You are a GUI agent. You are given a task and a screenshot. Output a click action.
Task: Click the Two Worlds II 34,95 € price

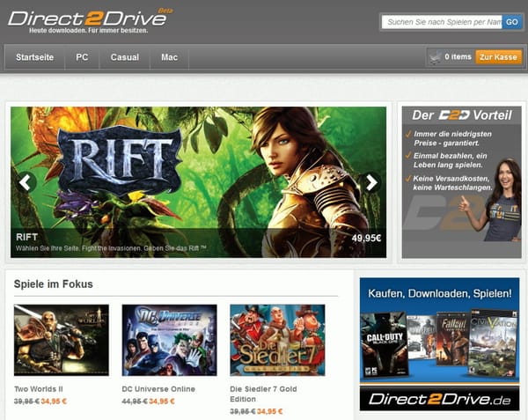point(54,402)
